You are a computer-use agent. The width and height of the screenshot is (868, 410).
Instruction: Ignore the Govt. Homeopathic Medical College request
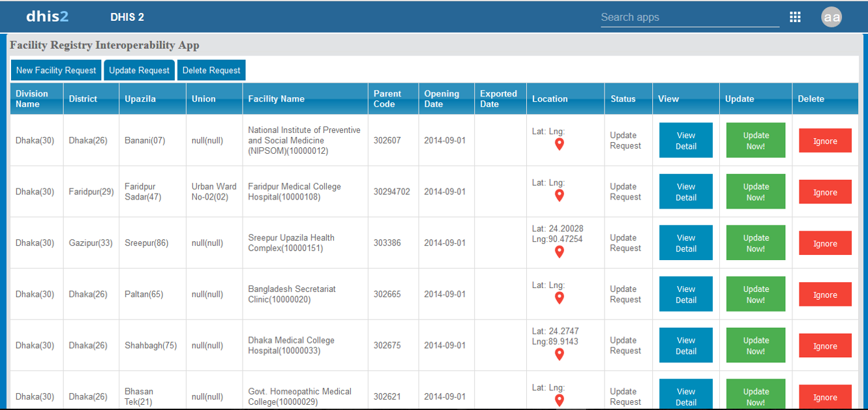[x=825, y=397]
